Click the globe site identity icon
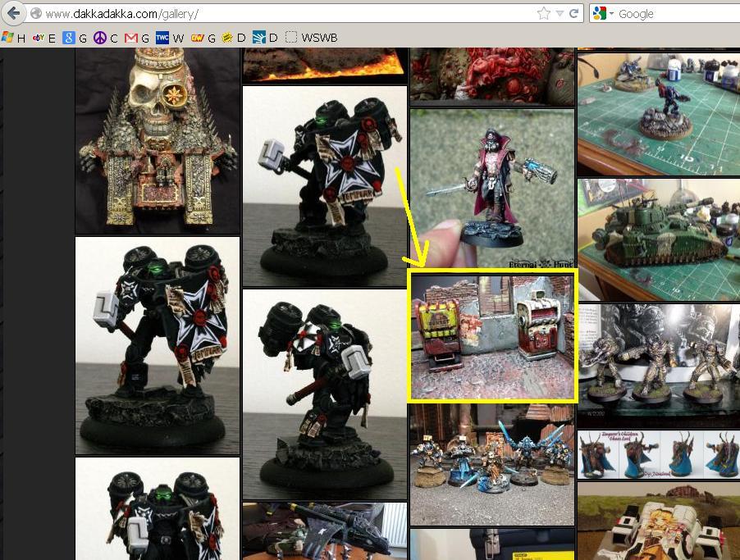Image resolution: width=740 pixels, height=560 pixels. click(x=36, y=14)
